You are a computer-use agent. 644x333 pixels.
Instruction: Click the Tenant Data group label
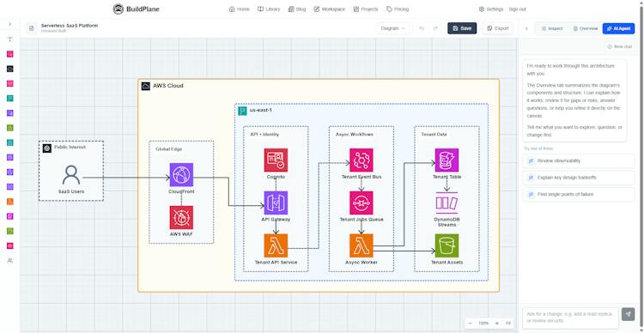434,134
